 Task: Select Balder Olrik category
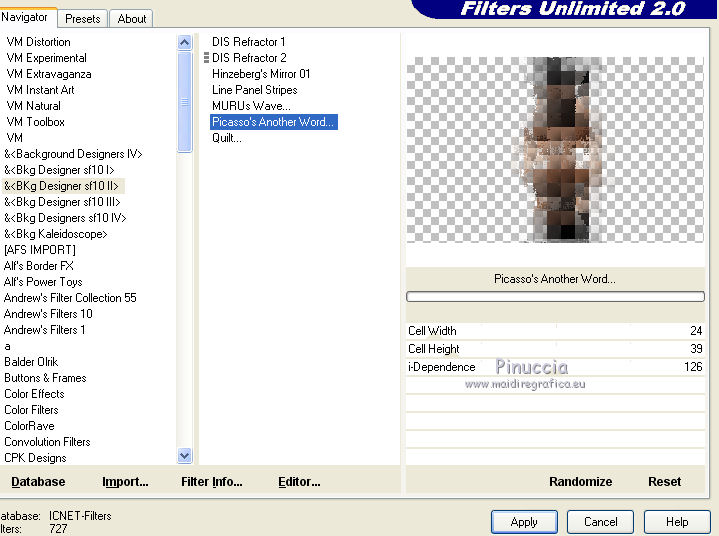pyautogui.click(x=31, y=362)
